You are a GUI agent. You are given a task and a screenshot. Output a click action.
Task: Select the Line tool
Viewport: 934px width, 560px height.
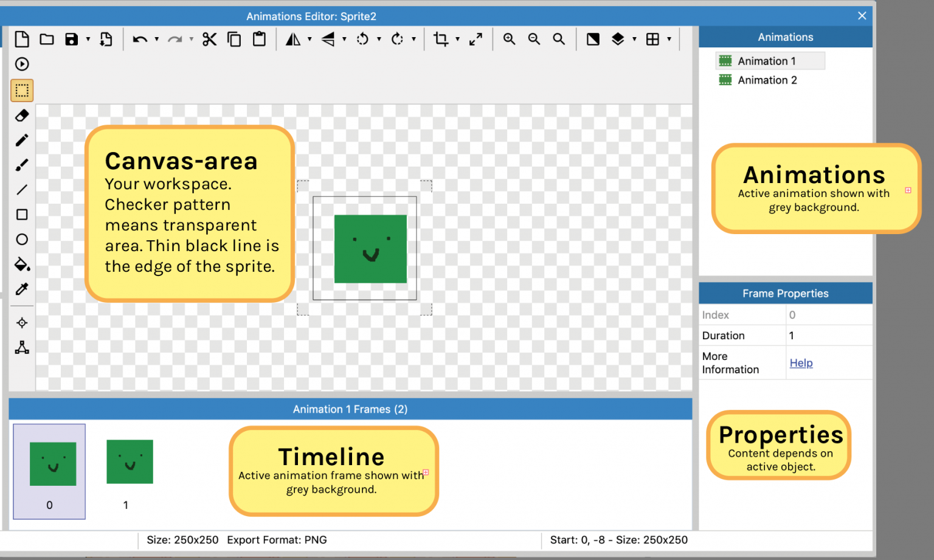tap(22, 190)
